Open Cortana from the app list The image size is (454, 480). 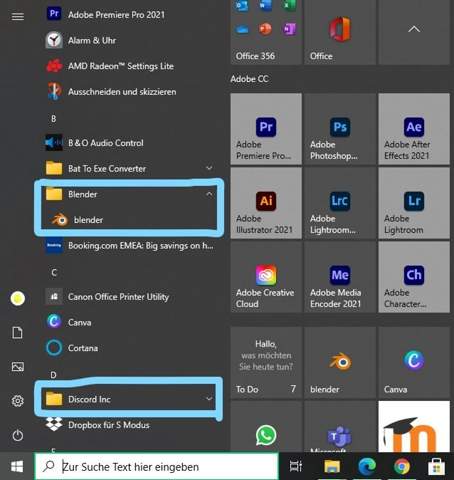pyautogui.click(x=130, y=348)
